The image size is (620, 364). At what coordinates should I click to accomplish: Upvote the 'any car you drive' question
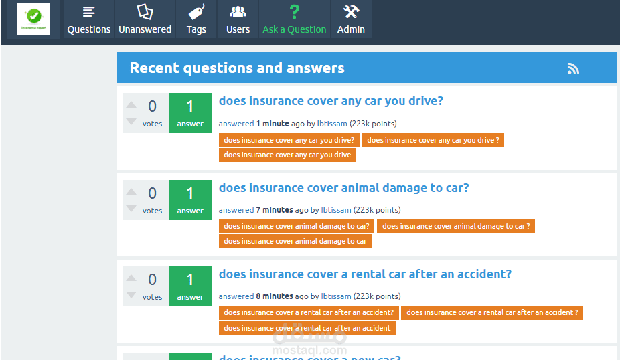(131, 105)
